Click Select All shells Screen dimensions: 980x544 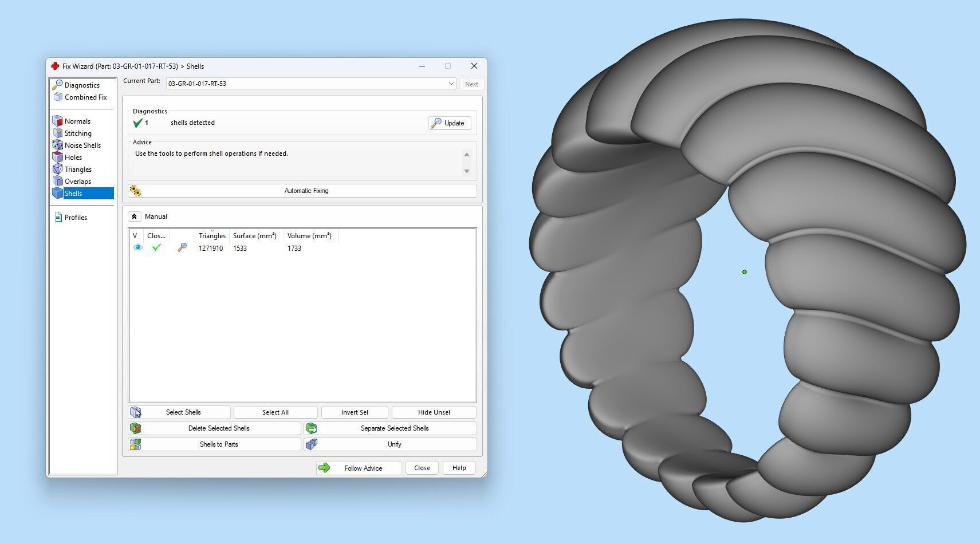point(275,412)
